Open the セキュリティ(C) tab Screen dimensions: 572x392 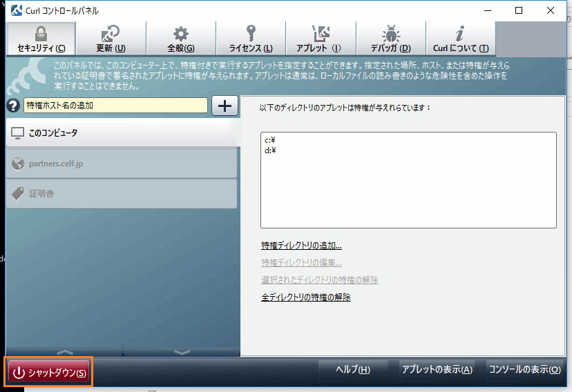tap(41, 39)
